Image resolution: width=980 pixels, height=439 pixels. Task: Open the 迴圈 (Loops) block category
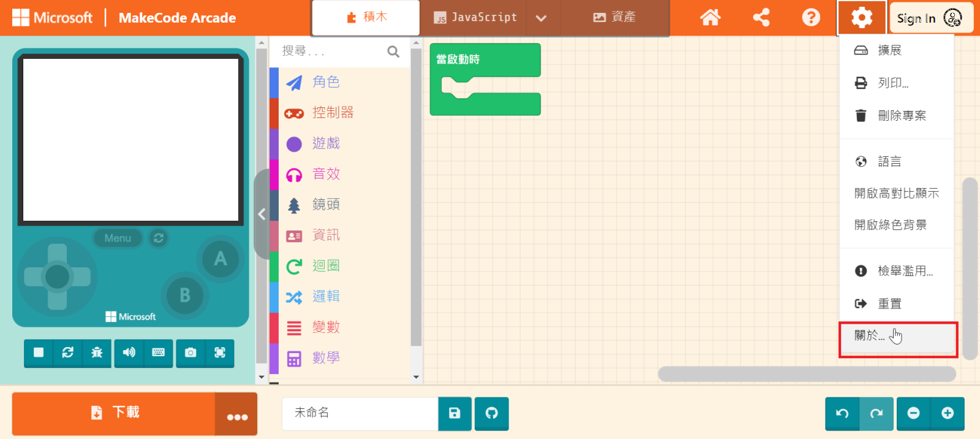tap(339, 266)
